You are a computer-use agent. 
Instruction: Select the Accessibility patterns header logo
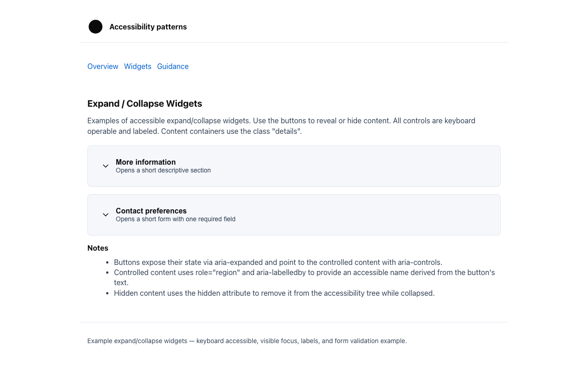95,27
